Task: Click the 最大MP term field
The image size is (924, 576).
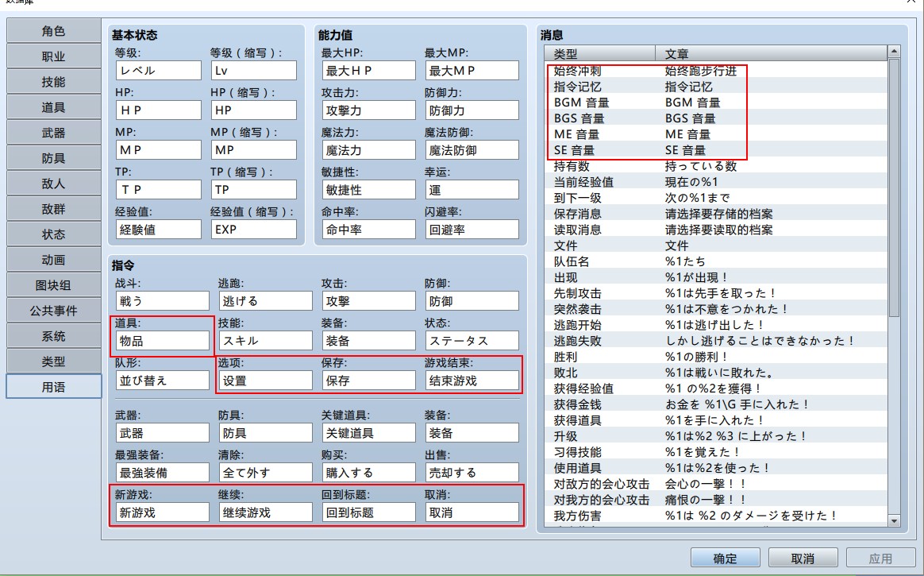Action: click(472, 70)
